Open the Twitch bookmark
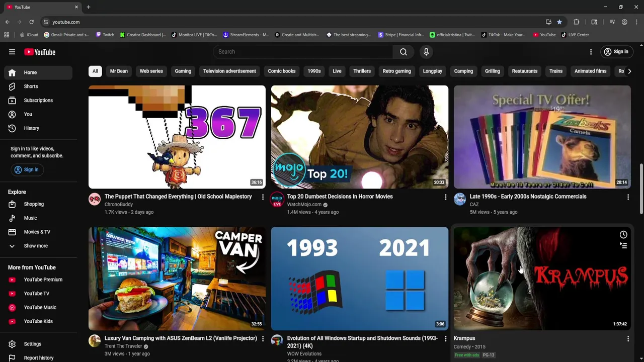Viewport: 644px width, 362px height. [x=105, y=35]
